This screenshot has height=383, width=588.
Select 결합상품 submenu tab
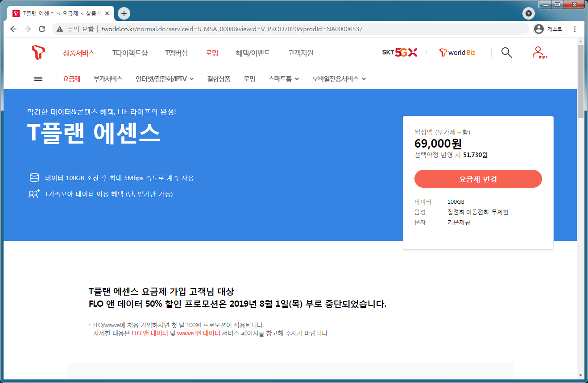tap(219, 79)
